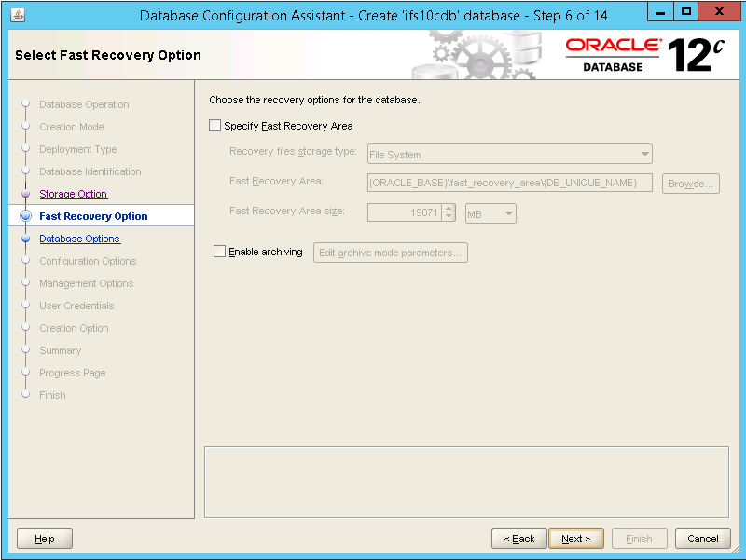
Task: Toggle the Enable archiving checkbox
Action: click(x=220, y=252)
